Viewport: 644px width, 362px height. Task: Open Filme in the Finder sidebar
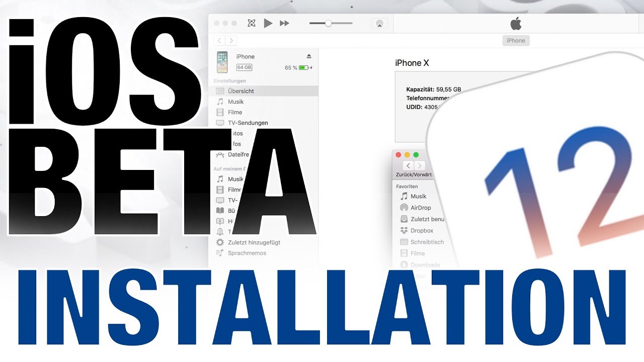click(418, 253)
